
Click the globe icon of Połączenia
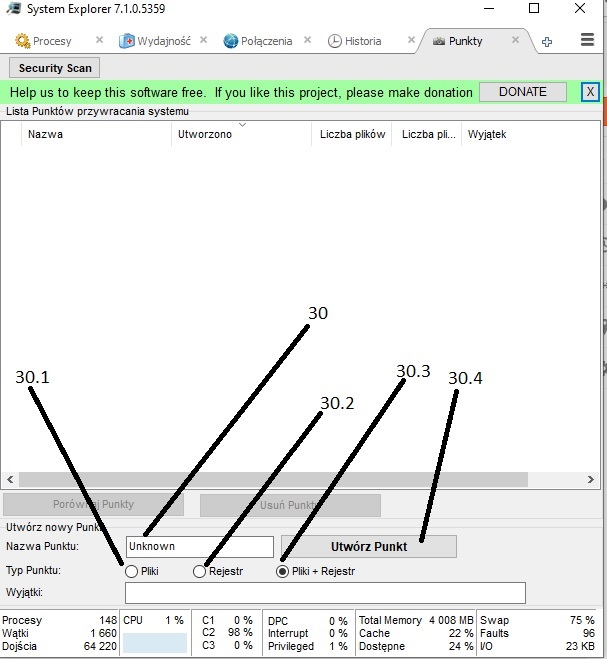point(231,41)
